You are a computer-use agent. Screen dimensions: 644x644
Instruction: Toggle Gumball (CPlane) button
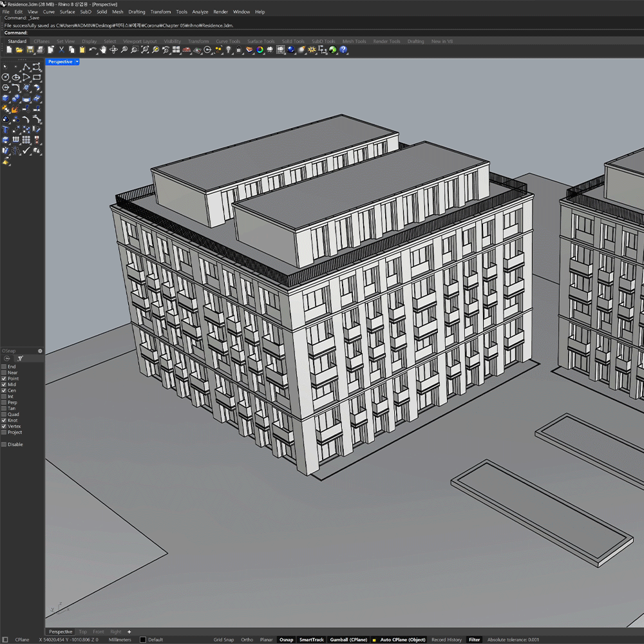348,639
